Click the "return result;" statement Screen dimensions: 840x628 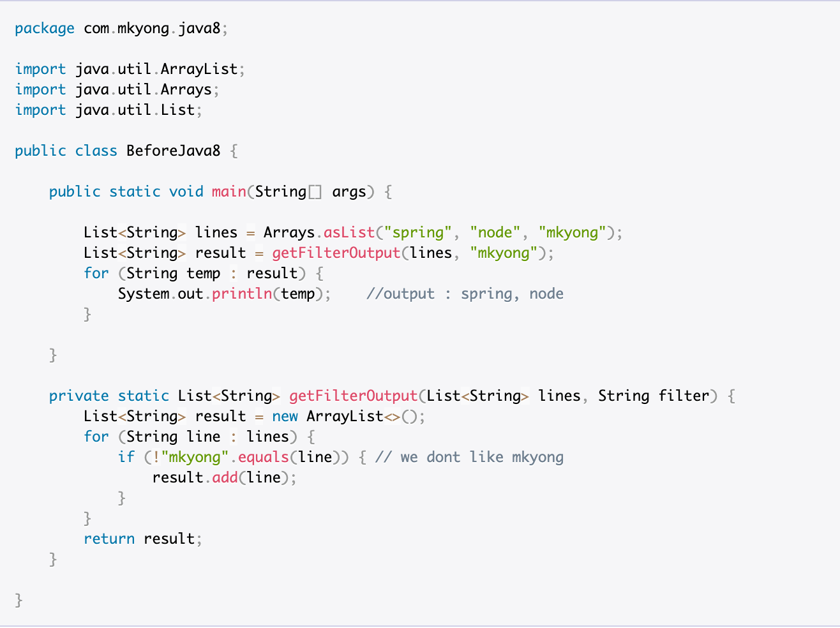[x=143, y=539]
